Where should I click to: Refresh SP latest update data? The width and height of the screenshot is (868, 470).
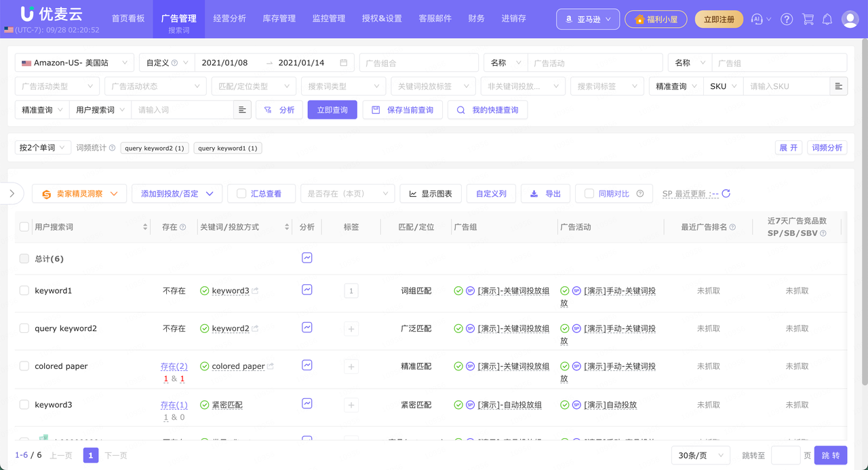726,193
